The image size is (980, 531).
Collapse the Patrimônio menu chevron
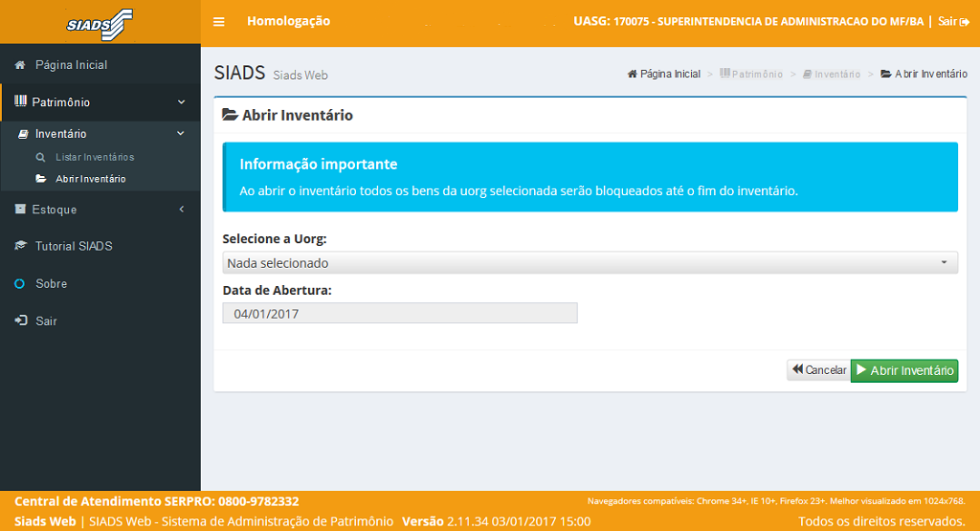[x=181, y=101]
